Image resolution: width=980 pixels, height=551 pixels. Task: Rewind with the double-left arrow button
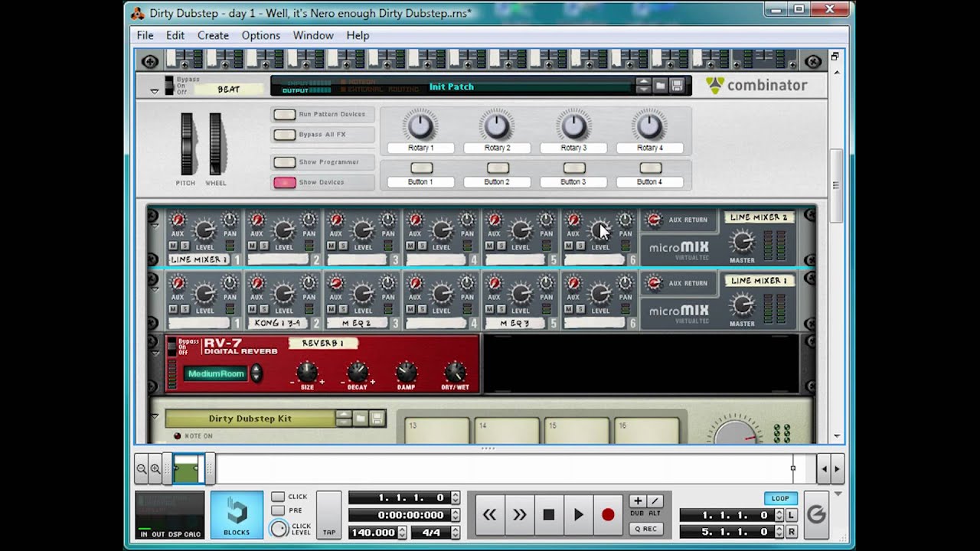click(489, 515)
